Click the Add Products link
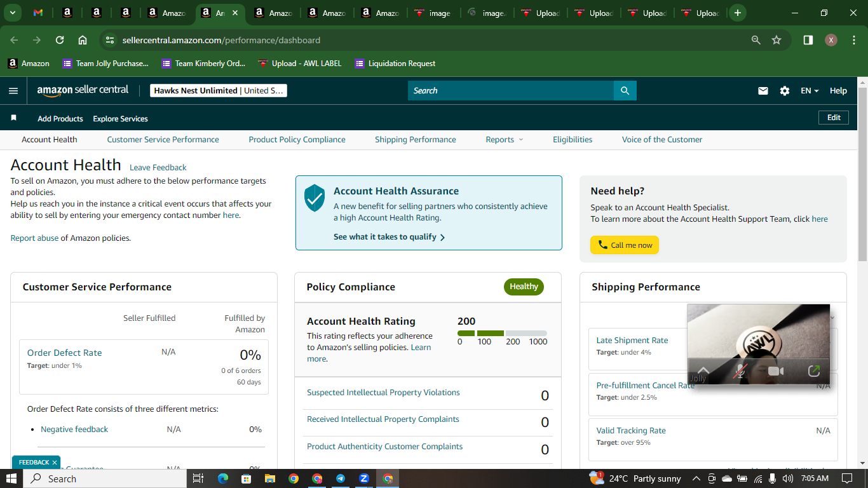The height and width of the screenshot is (488, 868). 60,119
